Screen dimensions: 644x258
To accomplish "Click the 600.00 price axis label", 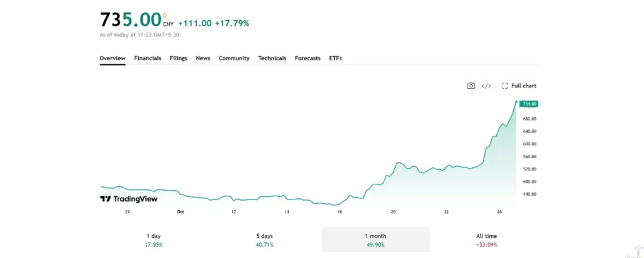I will tap(529, 144).
